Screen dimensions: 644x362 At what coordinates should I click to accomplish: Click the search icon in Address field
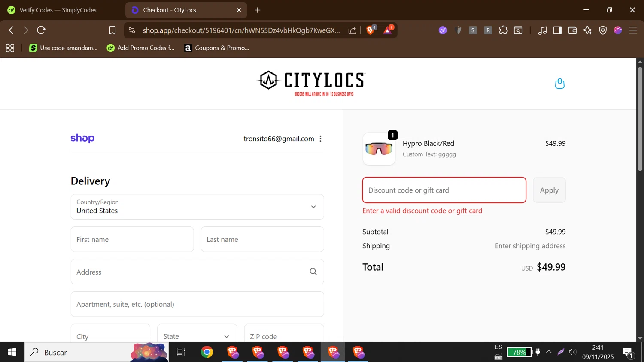click(313, 271)
